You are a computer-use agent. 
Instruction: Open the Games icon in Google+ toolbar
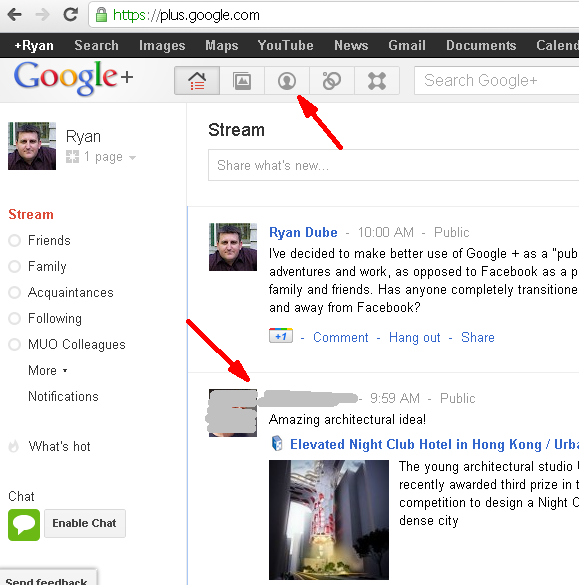click(x=377, y=81)
